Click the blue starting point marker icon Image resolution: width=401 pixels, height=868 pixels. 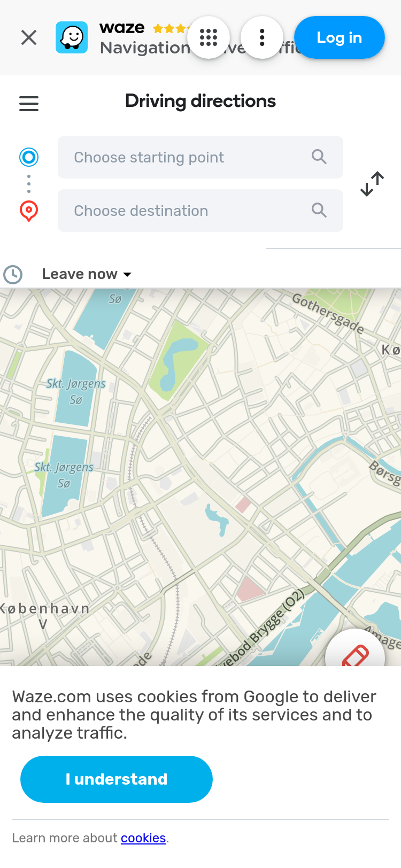click(x=29, y=157)
